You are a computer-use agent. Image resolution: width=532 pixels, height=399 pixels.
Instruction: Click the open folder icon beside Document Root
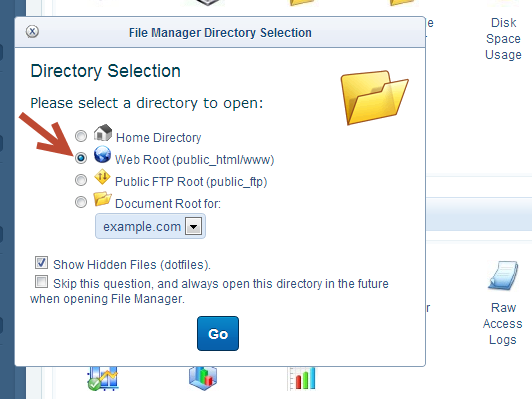tap(102, 199)
